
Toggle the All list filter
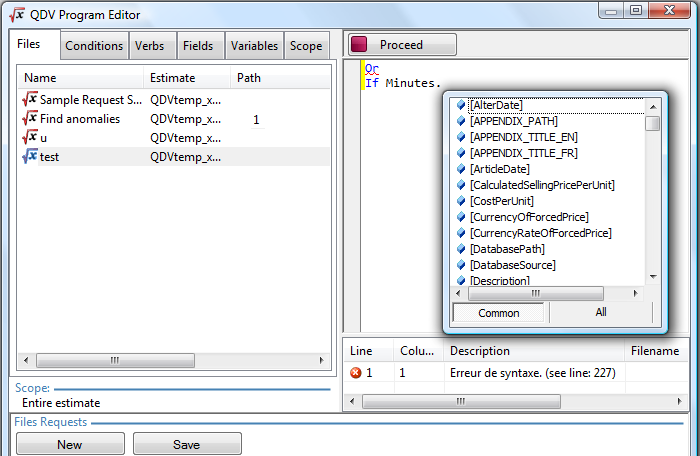600,313
